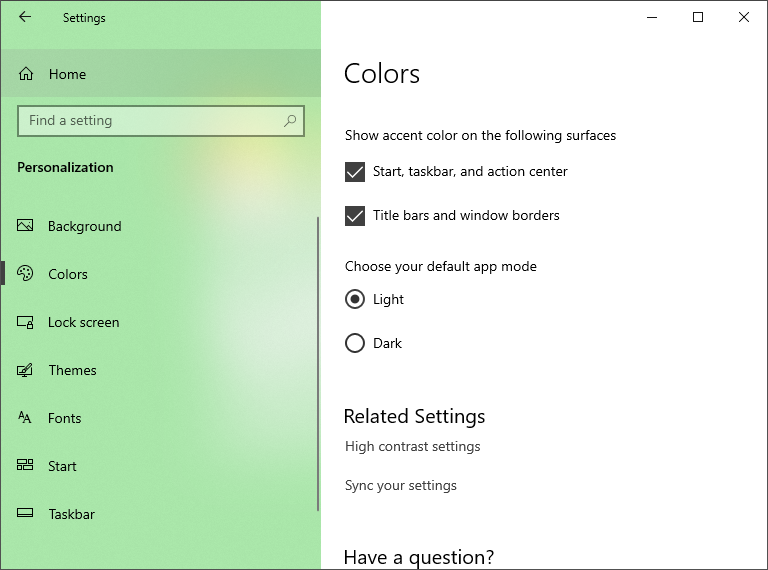
Task: Click the Start menu tiles icon
Action: (26, 466)
